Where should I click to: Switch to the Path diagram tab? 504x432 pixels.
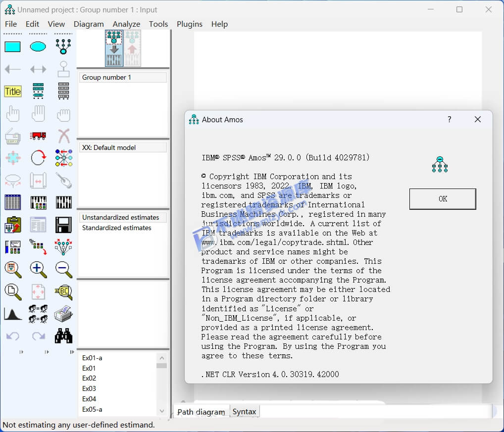coord(201,412)
